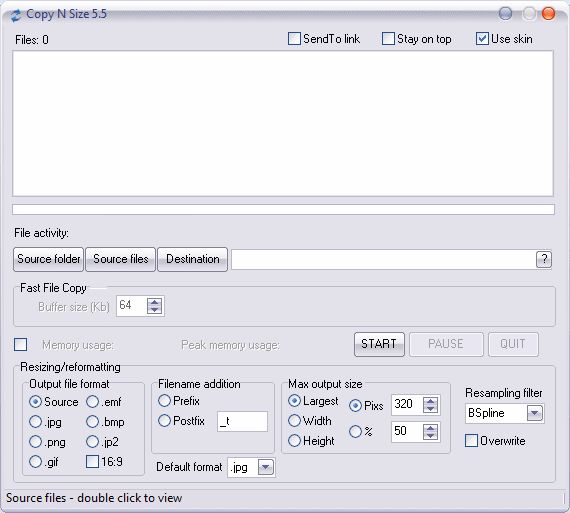This screenshot has width=570, height=513.
Task: Enable the SendTo link checkbox
Action: 294,39
